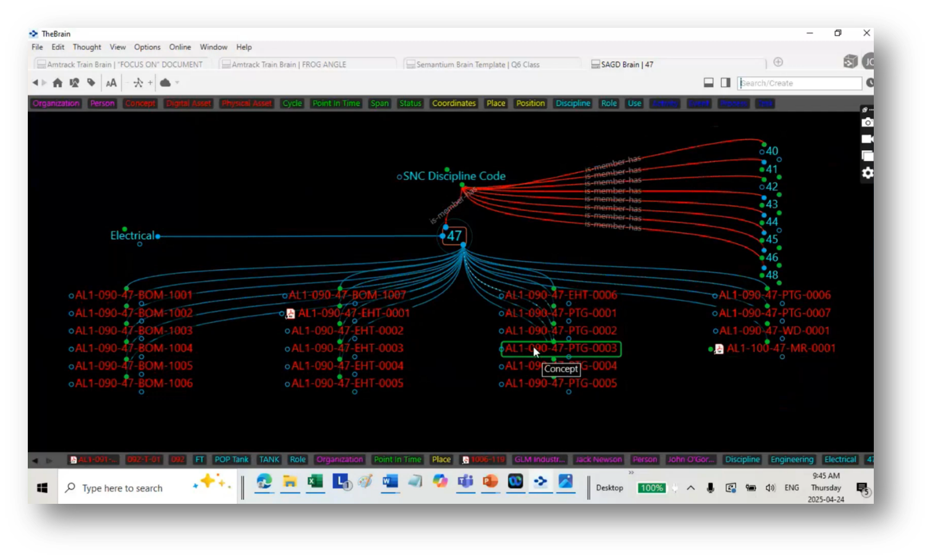This screenshot has width=930, height=560.
Task: Open thought AL1-090-47-BOM-1006
Action: [x=134, y=383]
